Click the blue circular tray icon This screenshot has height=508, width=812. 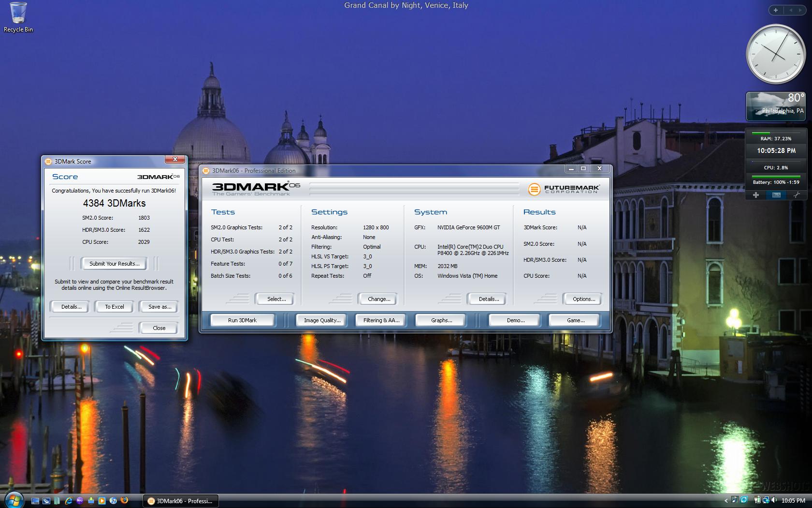click(744, 499)
